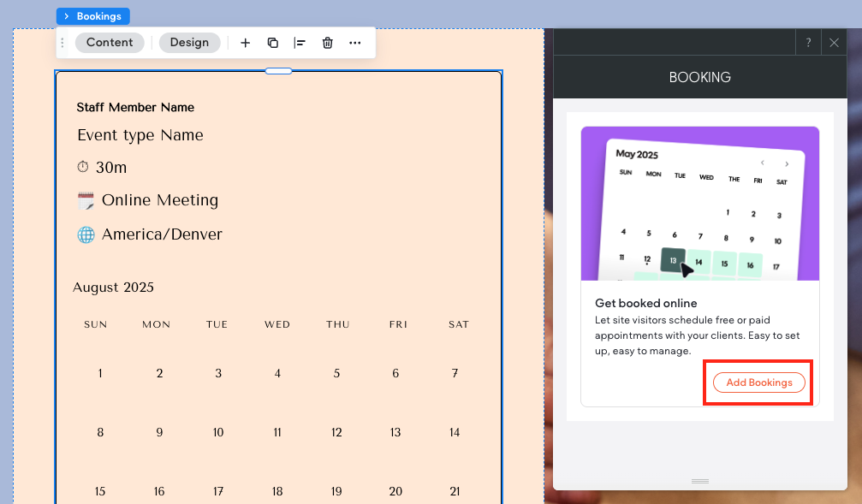This screenshot has width=862, height=504.
Task: Click the Add Bookings button
Action: click(x=758, y=382)
